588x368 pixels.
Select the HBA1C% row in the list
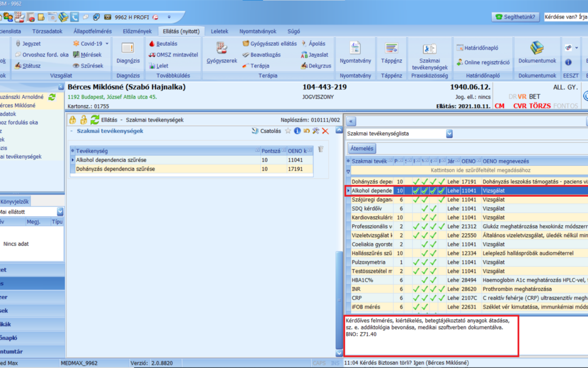(x=370, y=280)
